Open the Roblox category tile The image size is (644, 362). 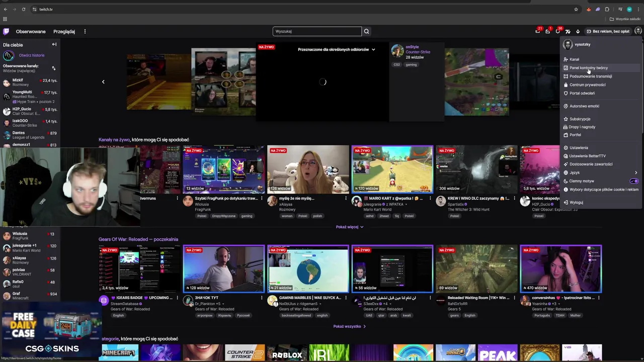pos(287,353)
